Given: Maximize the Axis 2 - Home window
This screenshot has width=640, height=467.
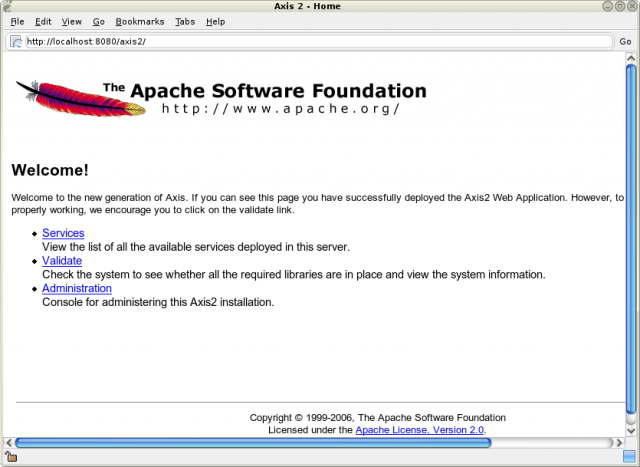Looking at the screenshot, I should (x=620, y=6).
